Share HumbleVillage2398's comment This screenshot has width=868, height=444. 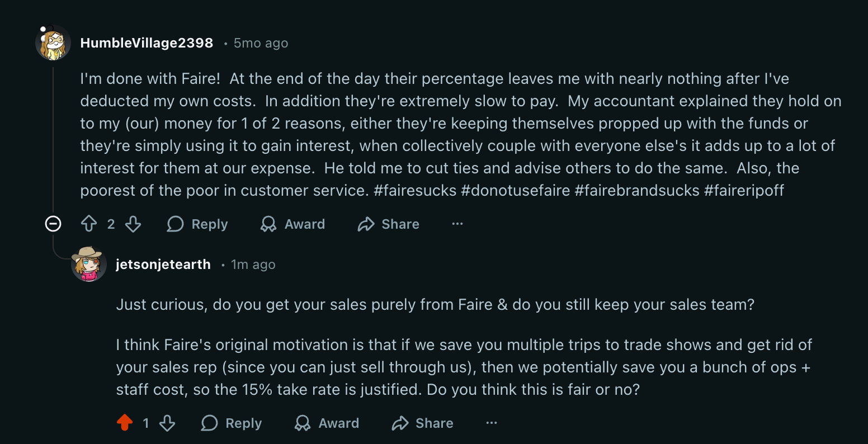(x=388, y=224)
